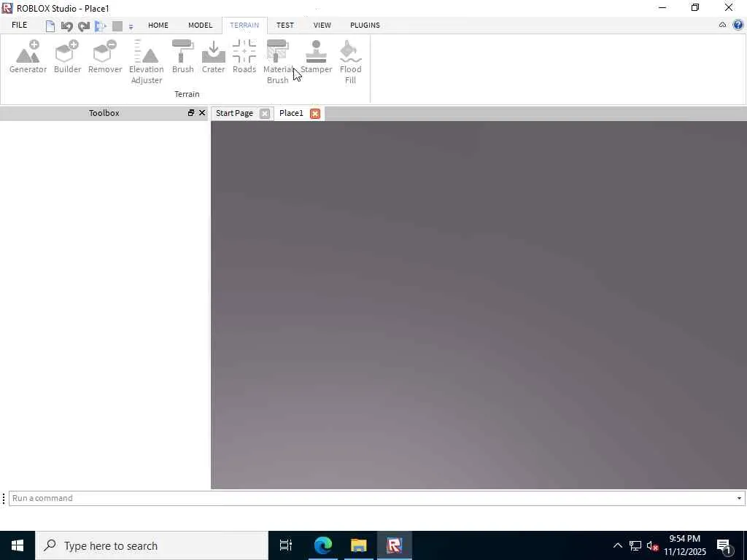The height and width of the screenshot is (560, 747).
Task: Switch to the HOME ribbon tab
Action: coord(158,26)
